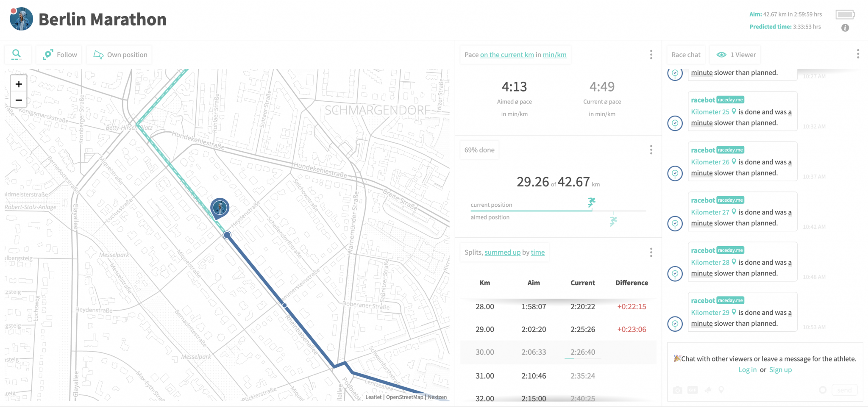The image size is (868, 408).
Task: Click the Log in link in the chat panel
Action: (748, 369)
